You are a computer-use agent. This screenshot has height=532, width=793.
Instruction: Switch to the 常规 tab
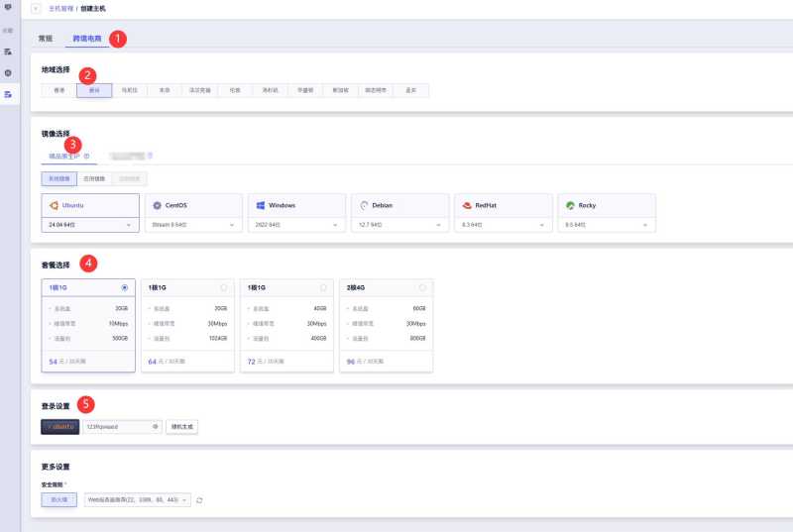(x=46, y=39)
